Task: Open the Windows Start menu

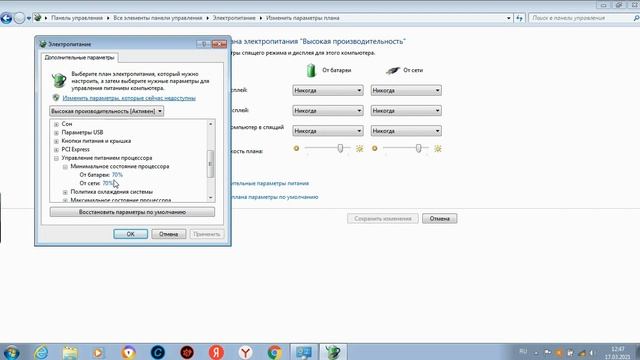Action: pyautogui.click(x=11, y=352)
